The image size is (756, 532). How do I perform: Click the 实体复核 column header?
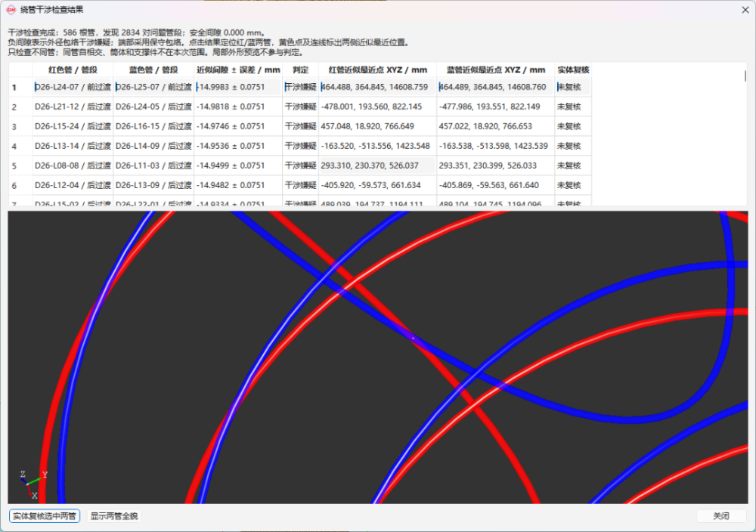[x=573, y=70]
